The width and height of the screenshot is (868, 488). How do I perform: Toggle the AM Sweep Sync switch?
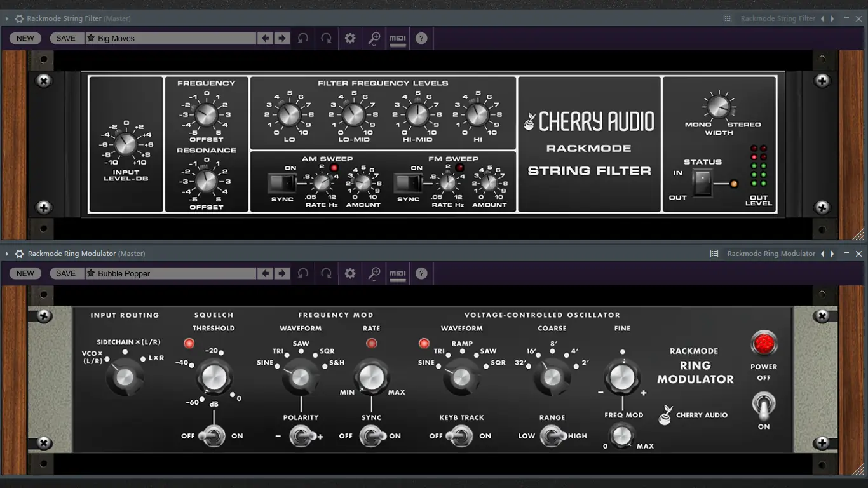[x=281, y=184]
